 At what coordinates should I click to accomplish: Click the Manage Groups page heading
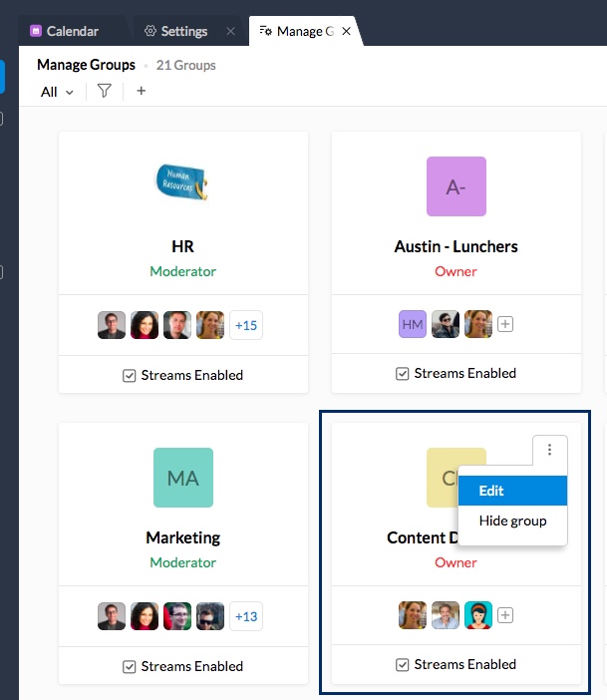pyautogui.click(x=86, y=65)
